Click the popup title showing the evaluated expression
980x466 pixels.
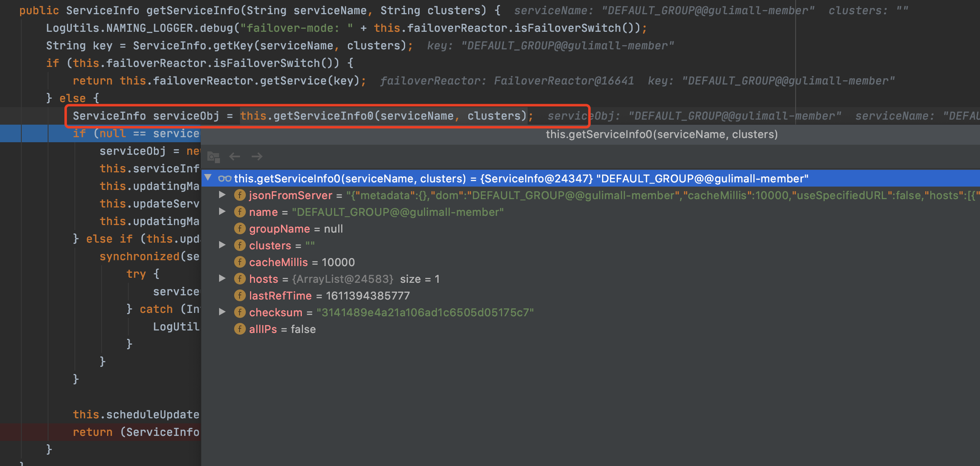click(661, 134)
